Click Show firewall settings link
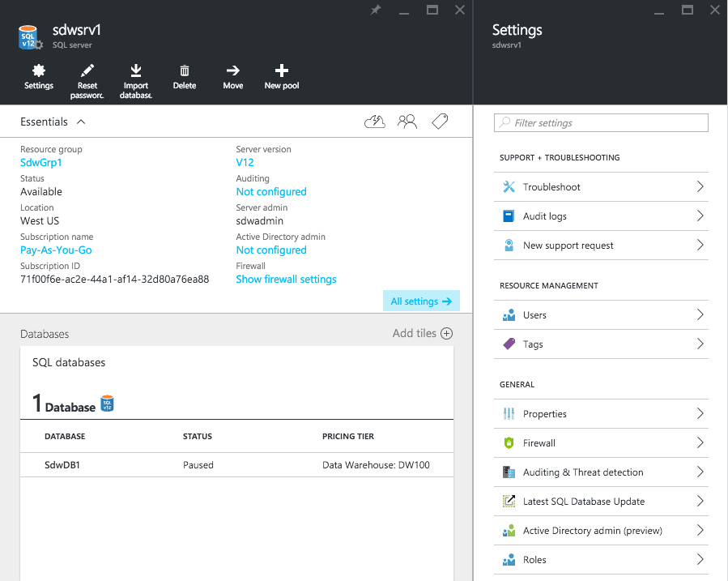728x581 pixels. [x=286, y=279]
